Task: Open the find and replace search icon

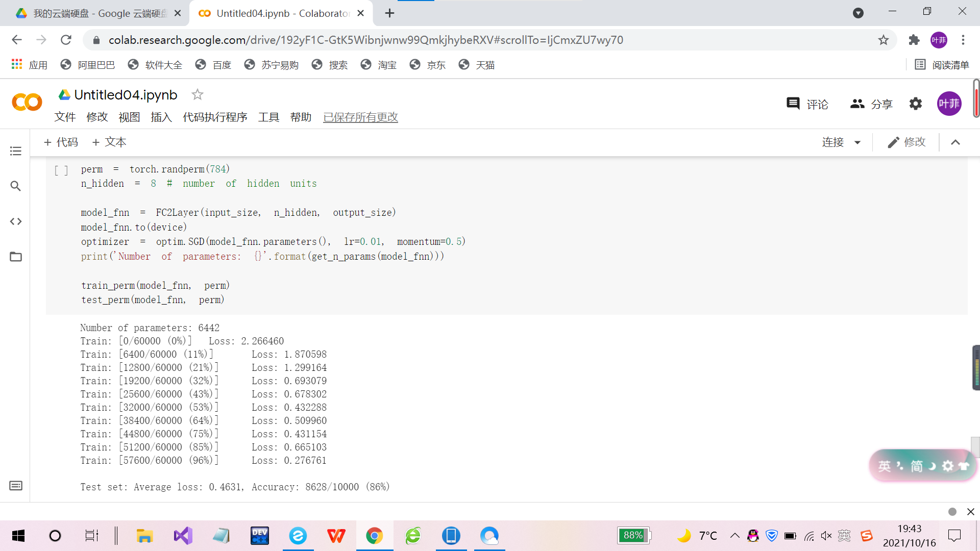Action: pos(16,186)
